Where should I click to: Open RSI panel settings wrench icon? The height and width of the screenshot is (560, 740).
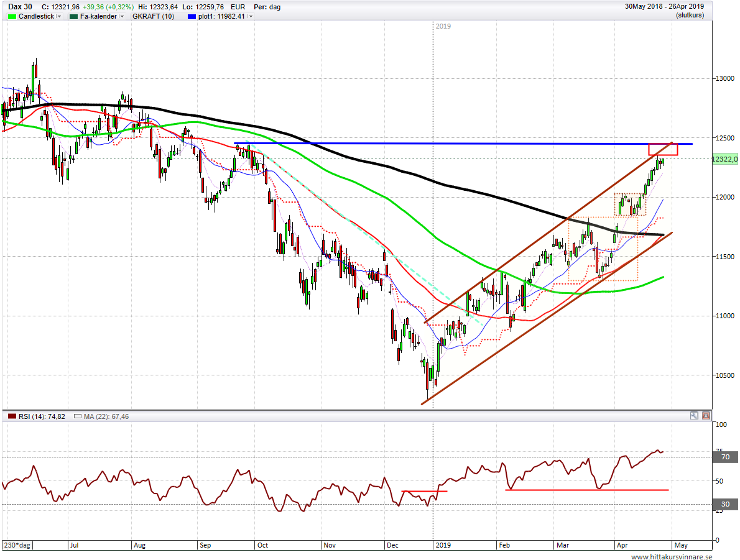pos(694,416)
